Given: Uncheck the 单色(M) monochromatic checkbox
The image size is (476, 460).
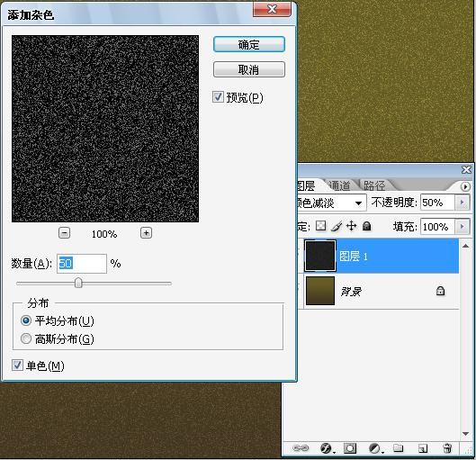Looking at the screenshot, I should [17, 365].
